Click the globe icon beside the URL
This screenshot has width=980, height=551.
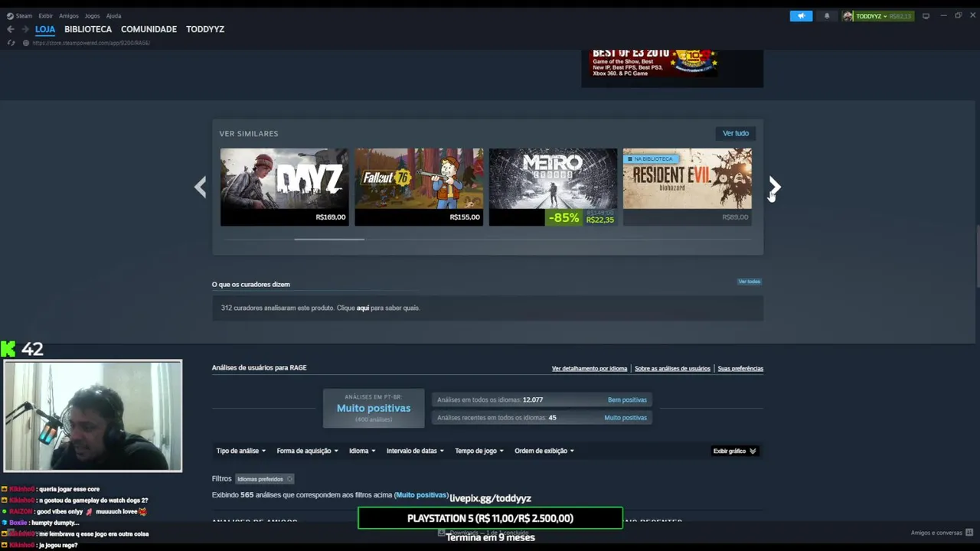26,43
